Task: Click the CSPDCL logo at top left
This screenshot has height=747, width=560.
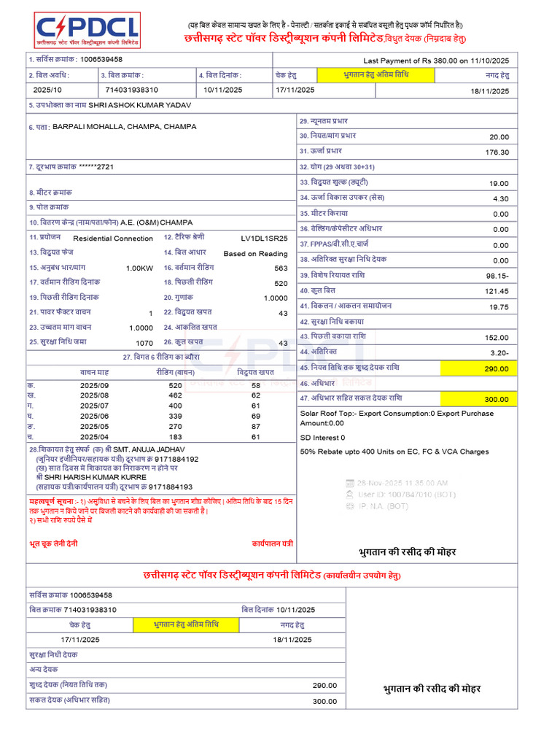Action: (x=87, y=30)
